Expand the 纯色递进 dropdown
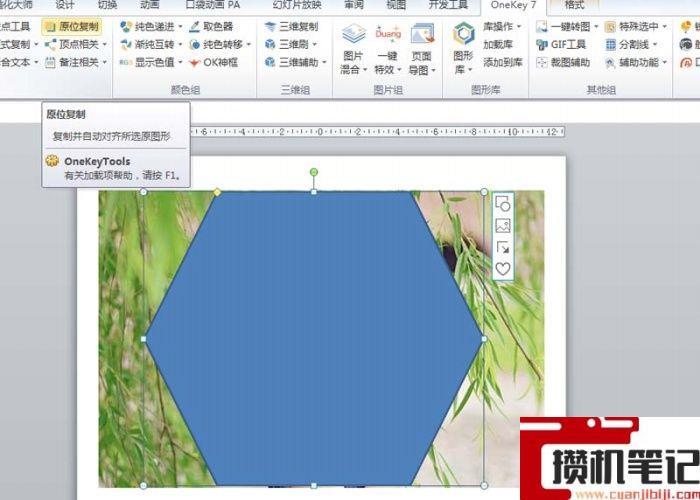 click(180, 27)
